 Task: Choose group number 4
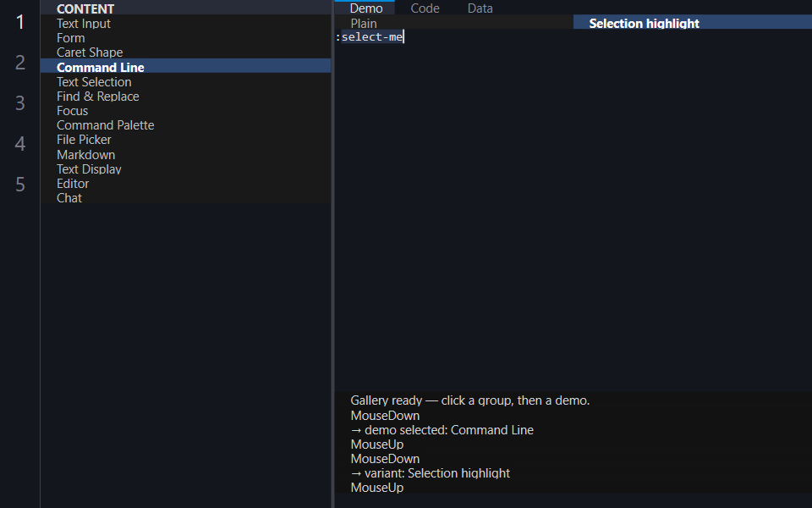(19, 144)
